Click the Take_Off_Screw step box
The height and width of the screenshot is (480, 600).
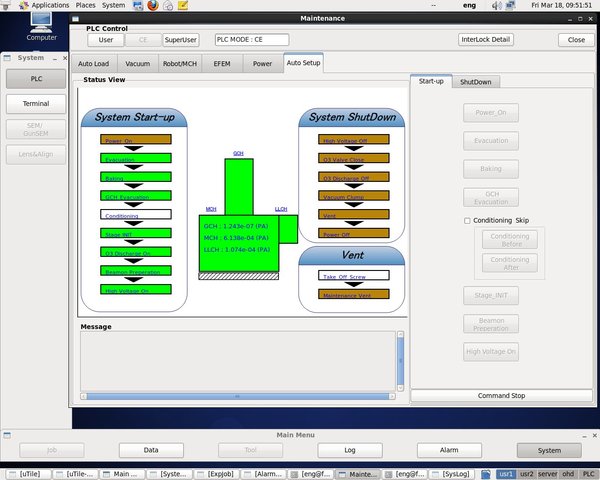[353, 276]
